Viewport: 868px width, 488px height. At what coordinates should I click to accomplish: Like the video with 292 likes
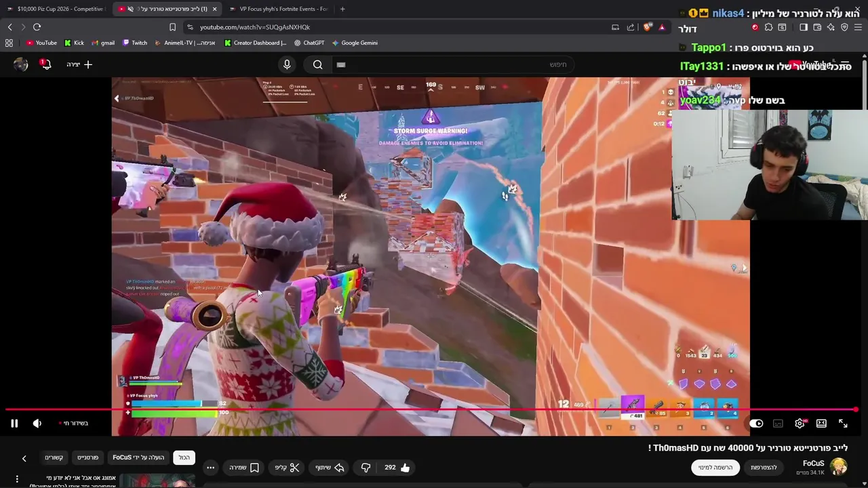(x=397, y=468)
